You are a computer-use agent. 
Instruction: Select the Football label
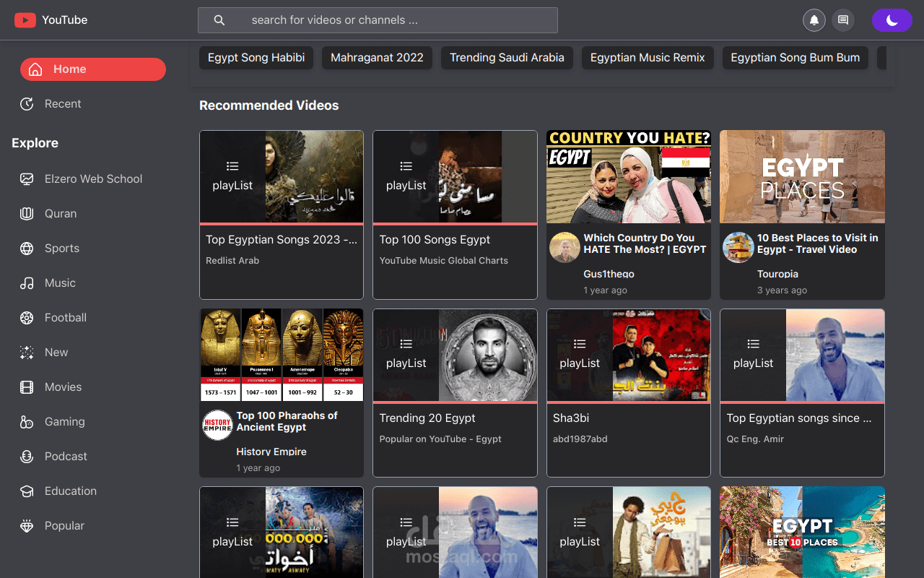pyautogui.click(x=66, y=318)
